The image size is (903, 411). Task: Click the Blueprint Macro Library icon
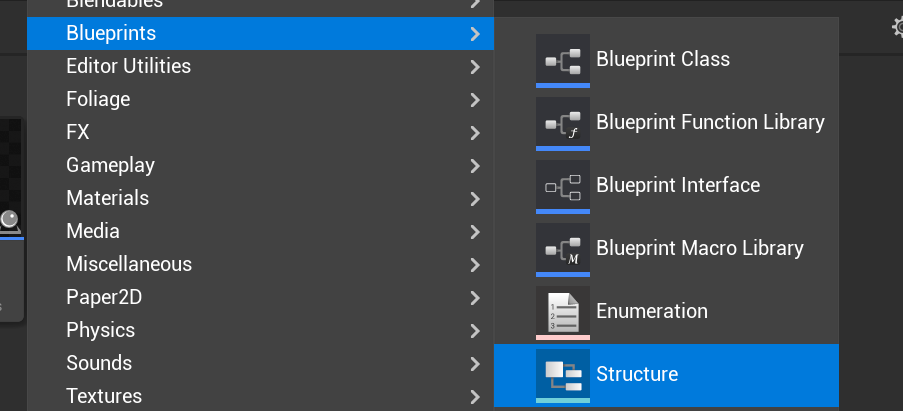(x=563, y=249)
